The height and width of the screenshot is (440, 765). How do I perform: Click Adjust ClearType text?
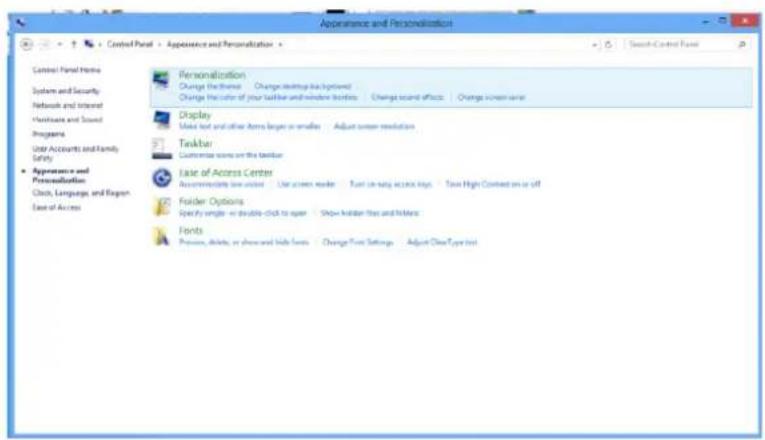[x=442, y=242]
